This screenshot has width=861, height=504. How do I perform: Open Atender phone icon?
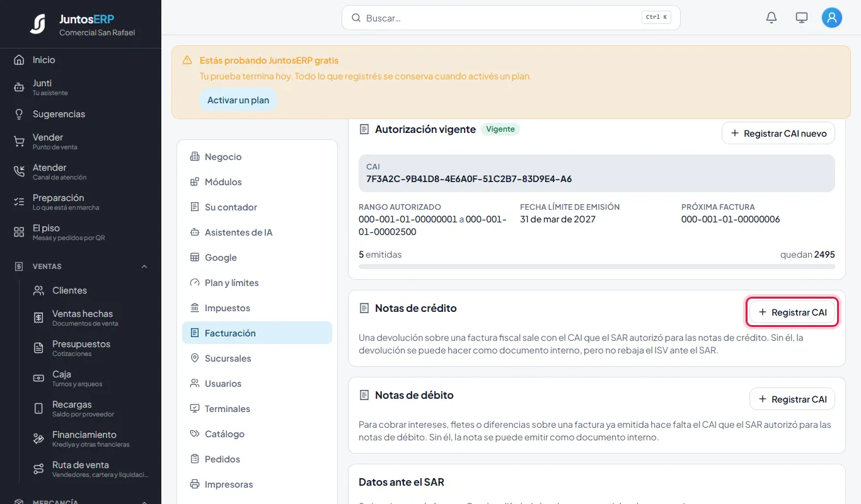click(x=19, y=172)
